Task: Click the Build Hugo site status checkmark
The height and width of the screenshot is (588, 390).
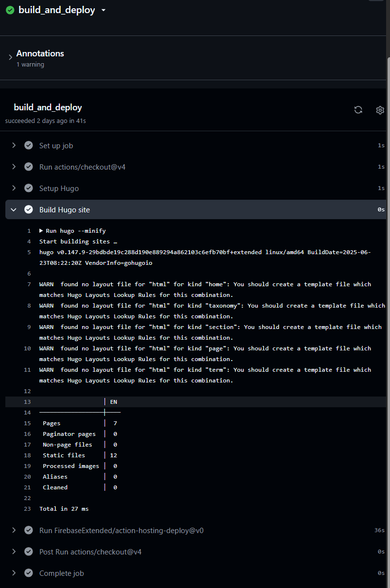Action: pyautogui.click(x=29, y=209)
